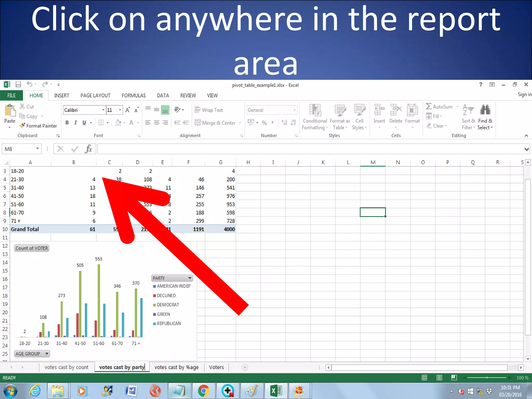
Task: Expand the formula bar chevron
Action: [x=526, y=149]
